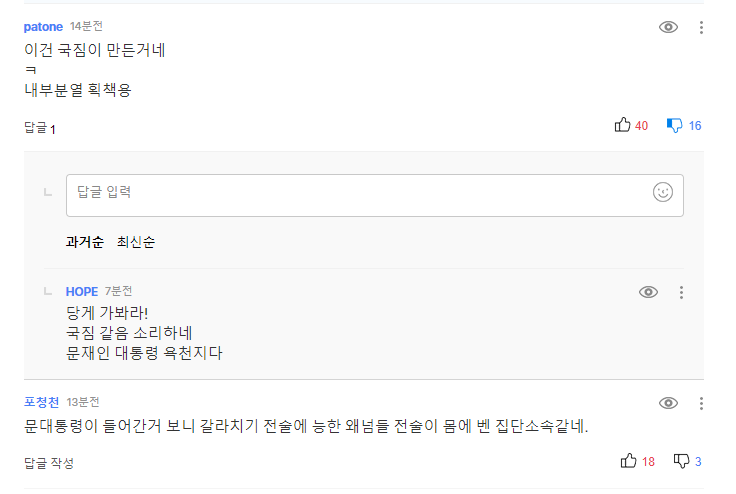Thumbs up 포청천's comment
Image resolution: width=736 pixels, height=494 pixels.
[629, 461]
